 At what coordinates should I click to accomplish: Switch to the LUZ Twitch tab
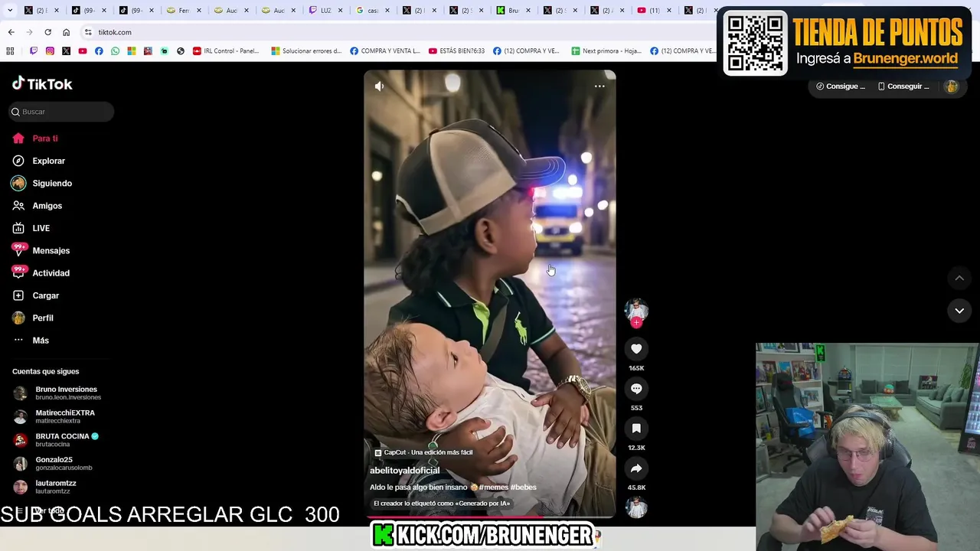point(325,11)
